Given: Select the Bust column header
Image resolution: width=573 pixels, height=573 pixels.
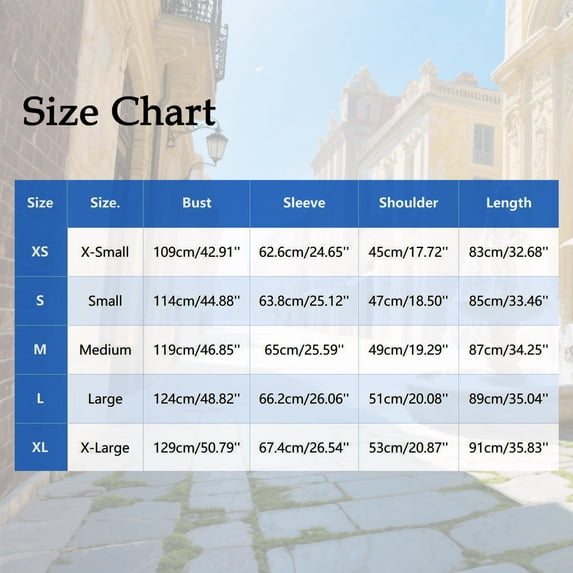Looking at the screenshot, I should 197,203.
